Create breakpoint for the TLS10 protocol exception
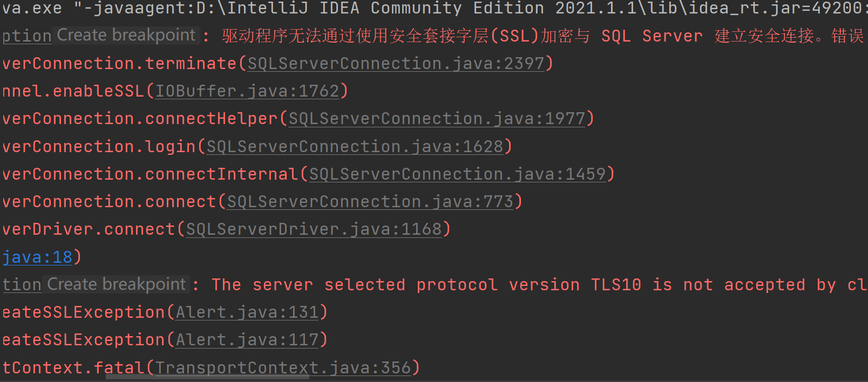Viewport: 868px width, 382px height. [x=116, y=285]
